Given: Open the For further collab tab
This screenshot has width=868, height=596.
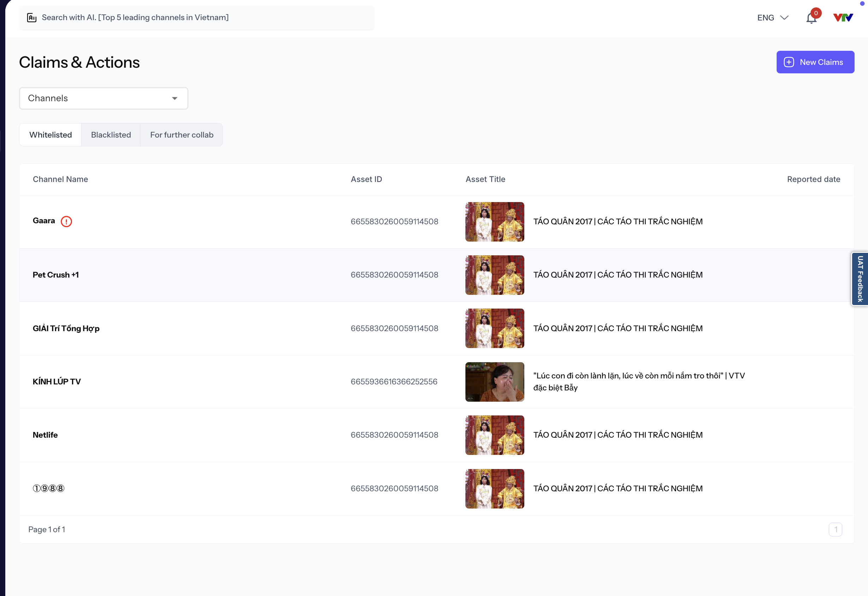Looking at the screenshot, I should pos(182,135).
